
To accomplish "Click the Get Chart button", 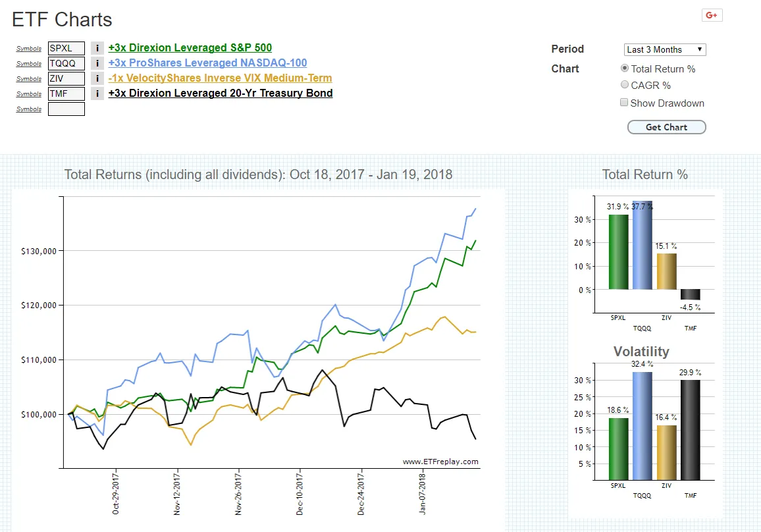I will coord(666,127).
